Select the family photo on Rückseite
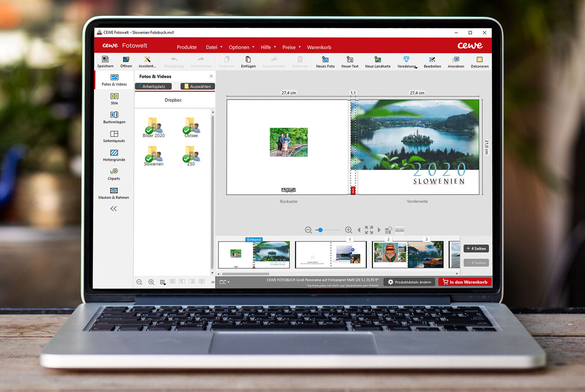The width and height of the screenshot is (585, 392). coord(289,142)
